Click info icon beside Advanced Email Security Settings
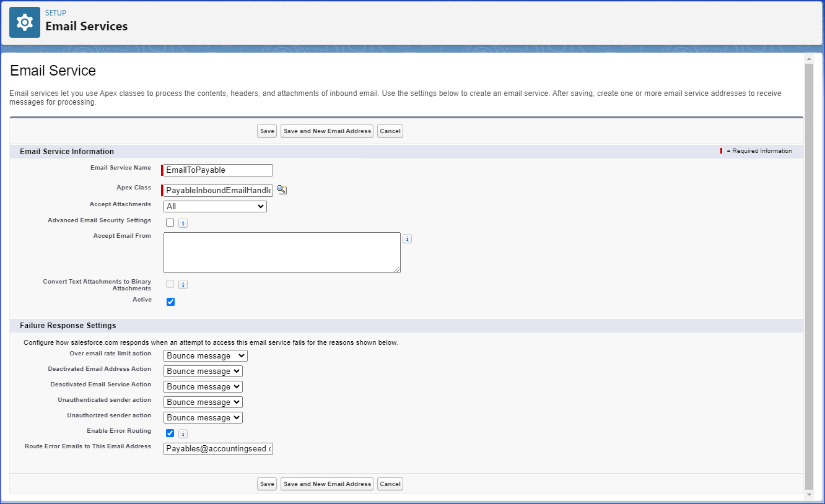The height and width of the screenshot is (504, 825). [183, 223]
